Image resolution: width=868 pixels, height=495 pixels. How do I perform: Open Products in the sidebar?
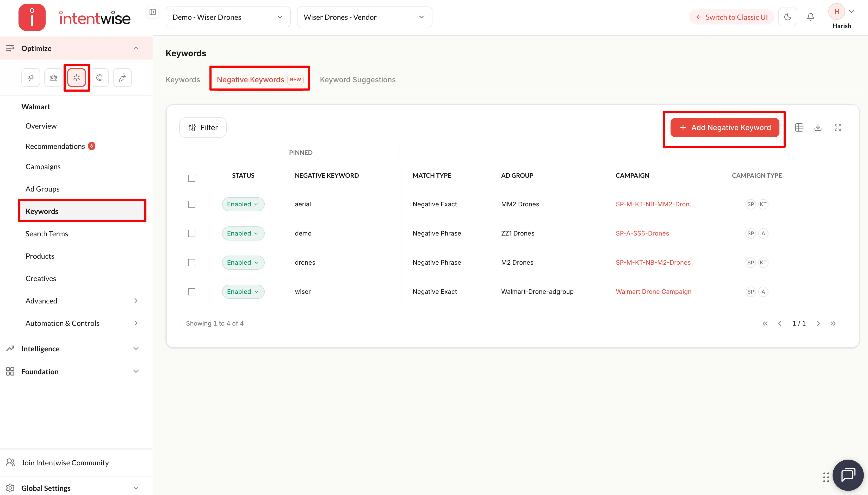(40, 256)
